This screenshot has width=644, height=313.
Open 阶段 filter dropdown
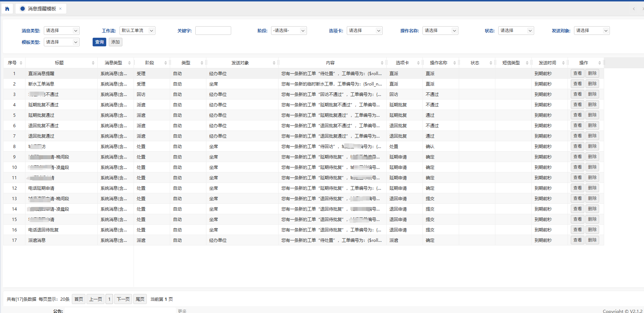tap(289, 31)
